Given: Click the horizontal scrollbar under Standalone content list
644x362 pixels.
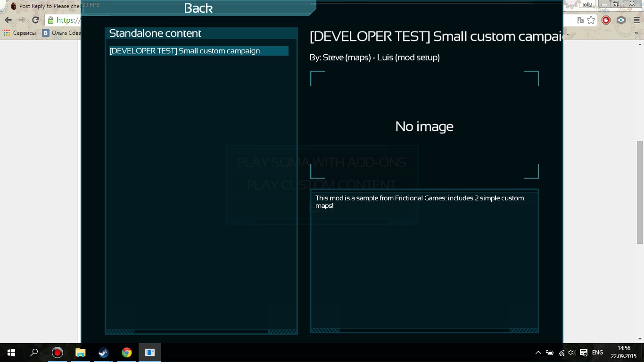Looking at the screenshot, I should tap(201, 332).
